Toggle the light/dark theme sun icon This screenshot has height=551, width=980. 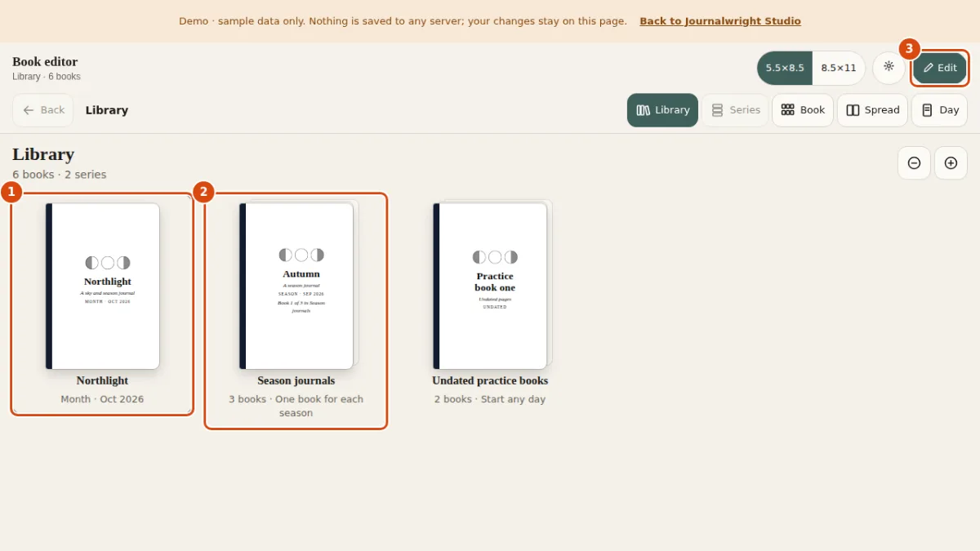click(889, 68)
